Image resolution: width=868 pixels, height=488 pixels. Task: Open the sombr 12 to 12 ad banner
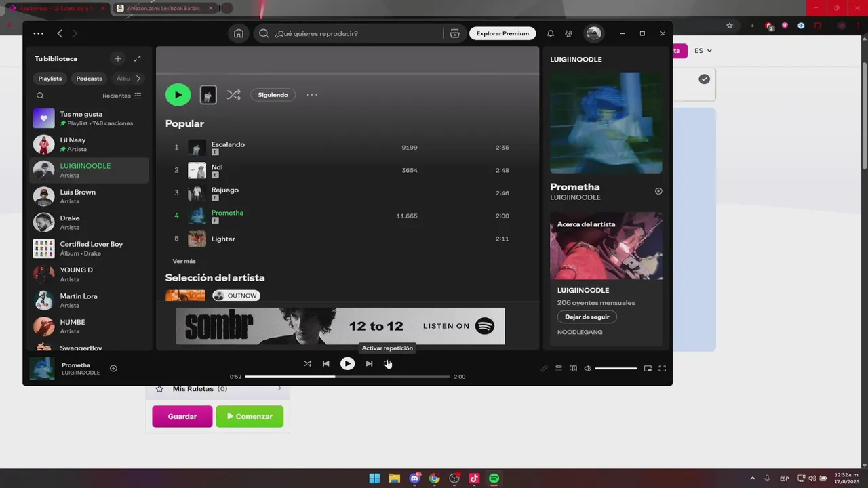click(x=340, y=326)
